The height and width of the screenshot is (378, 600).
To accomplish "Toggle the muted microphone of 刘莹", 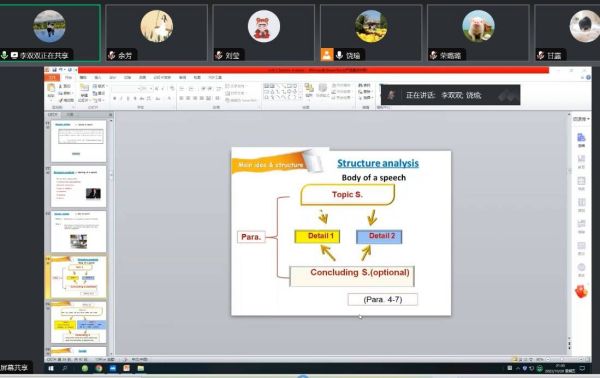I will tap(219, 55).
